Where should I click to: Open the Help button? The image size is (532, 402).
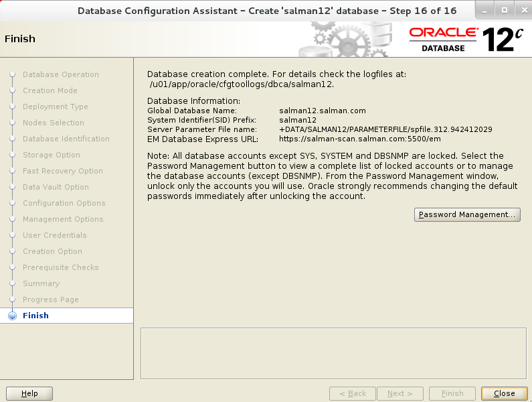click(x=29, y=393)
